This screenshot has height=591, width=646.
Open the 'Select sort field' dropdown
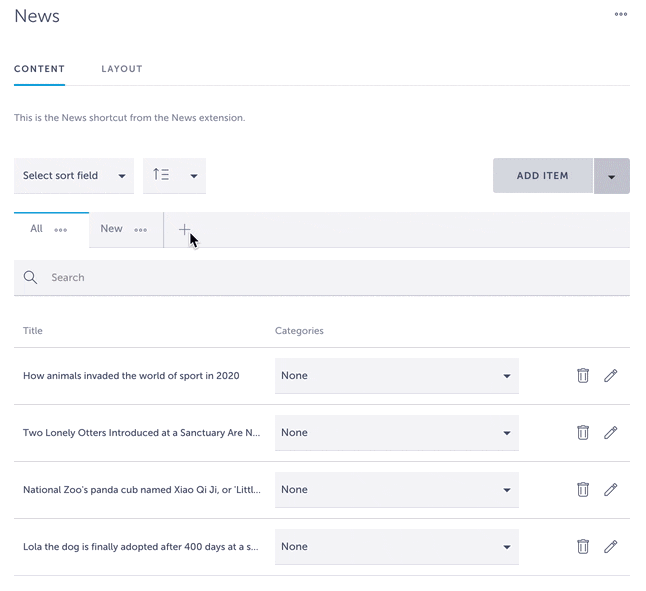pyautogui.click(x=74, y=176)
